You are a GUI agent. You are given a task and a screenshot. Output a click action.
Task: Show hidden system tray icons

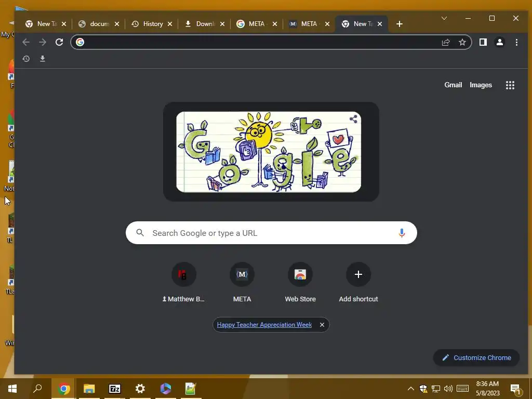410,389
